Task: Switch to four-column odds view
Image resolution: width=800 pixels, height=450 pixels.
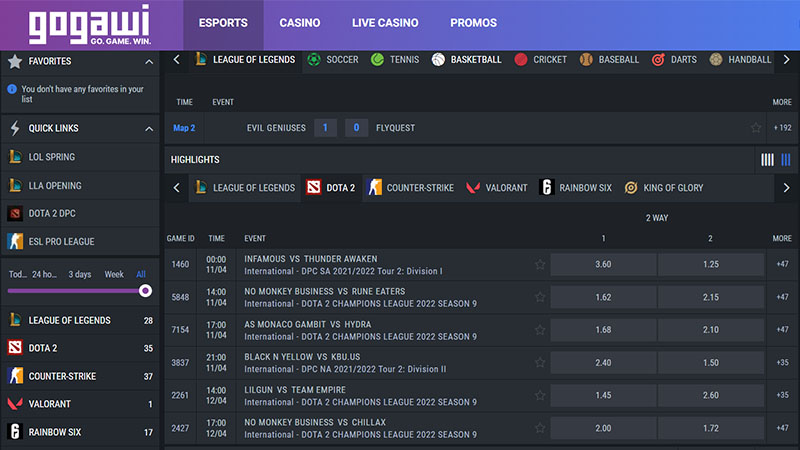Action: click(767, 160)
